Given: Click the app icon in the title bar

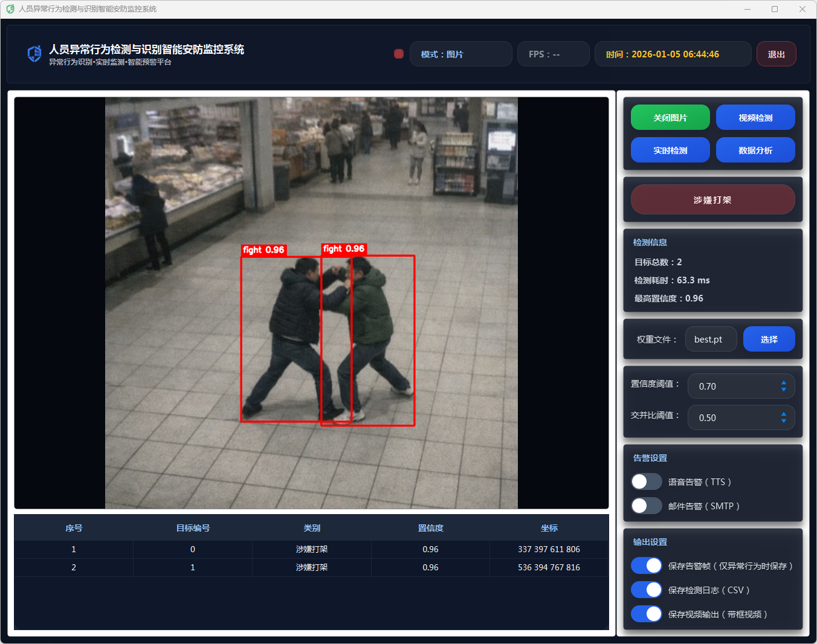Looking at the screenshot, I should click(x=10, y=9).
